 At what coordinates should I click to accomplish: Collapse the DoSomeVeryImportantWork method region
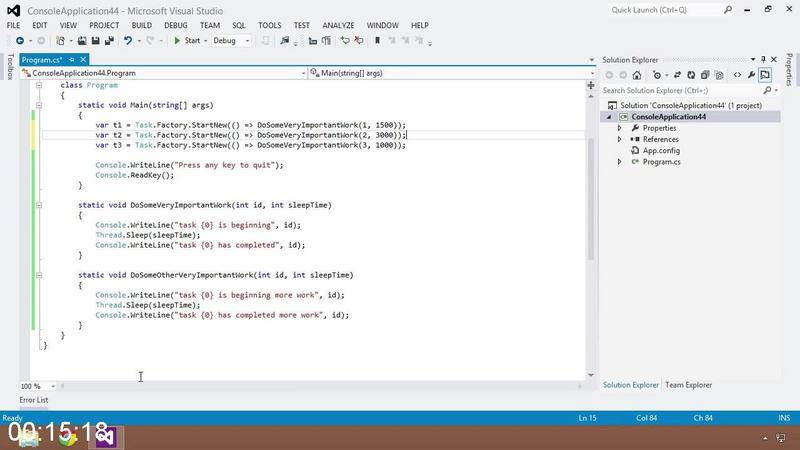click(39, 205)
